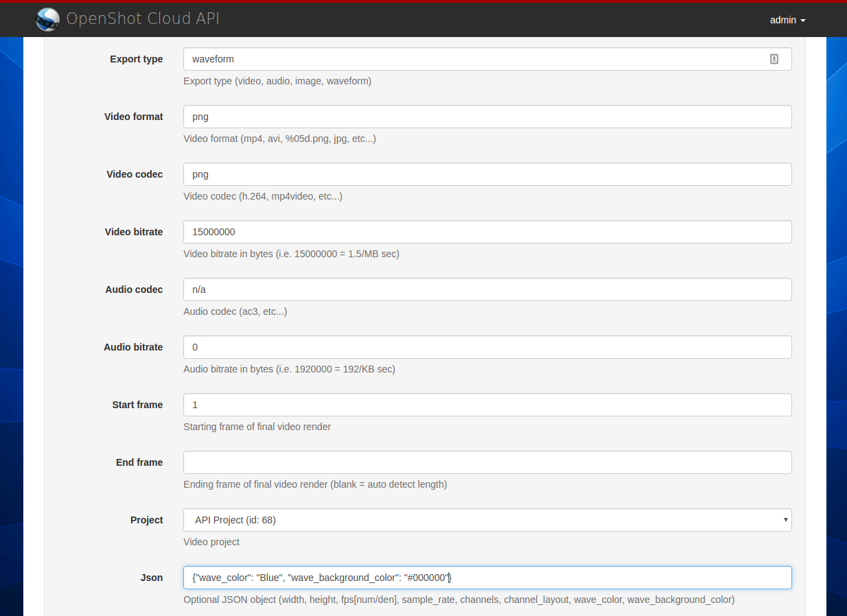Image resolution: width=847 pixels, height=616 pixels.
Task: Select the Start frame input
Action: [487, 405]
